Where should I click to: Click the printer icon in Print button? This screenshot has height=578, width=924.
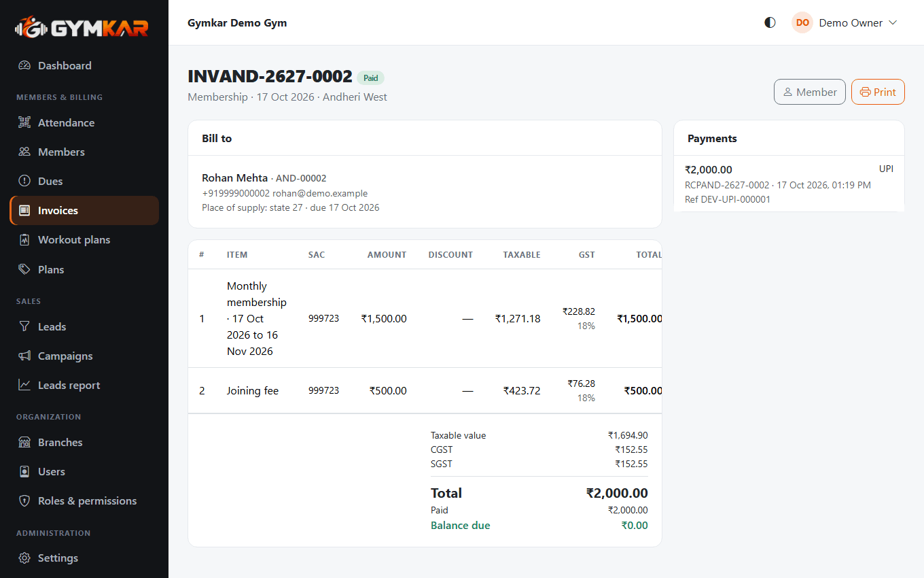click(865, 92)
